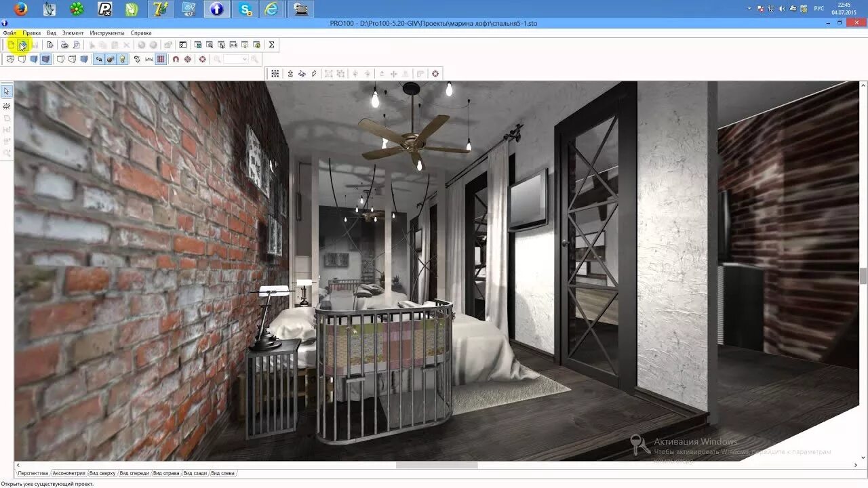Open the Инструменты menu
Image resolution: width=868 pixels, height=488 pixels.
[x=106, y=33]
